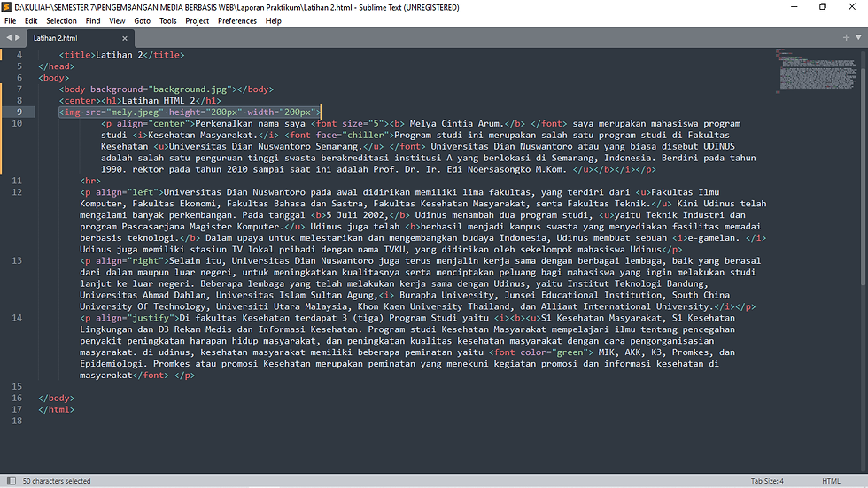Open the Find menu
Image resolution: width=868 pixels, height=488 pixels.
[x=93, y=21]
